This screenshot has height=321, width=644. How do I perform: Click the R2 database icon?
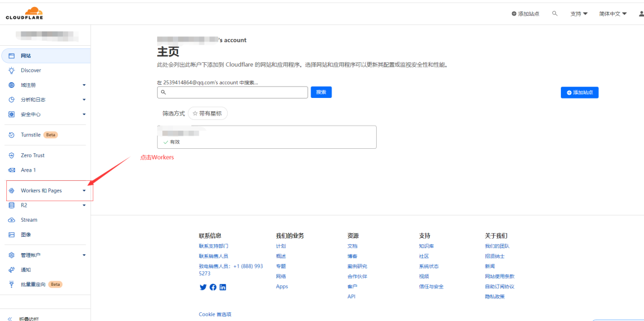[12, 205]
